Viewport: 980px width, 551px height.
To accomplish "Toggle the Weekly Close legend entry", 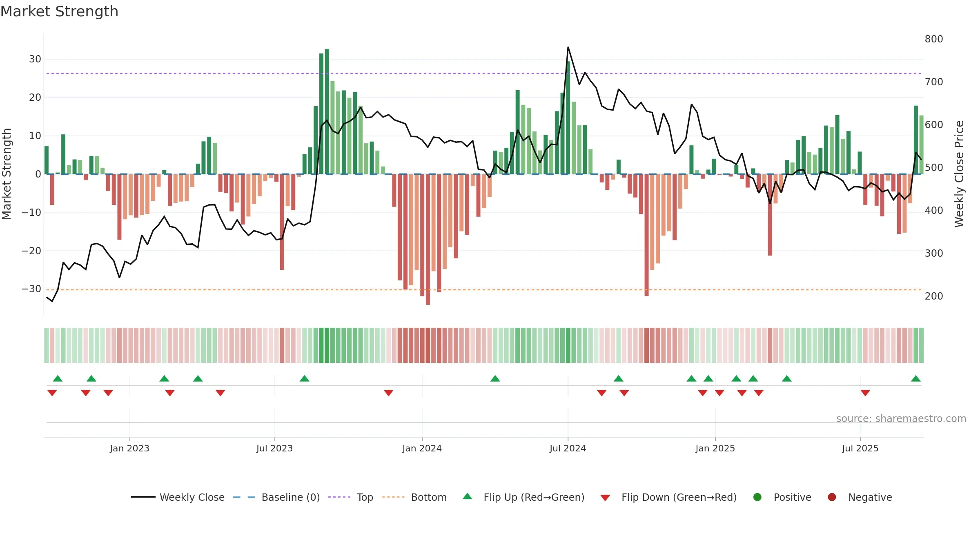I will pyautogui.click(x=178, y=497).
